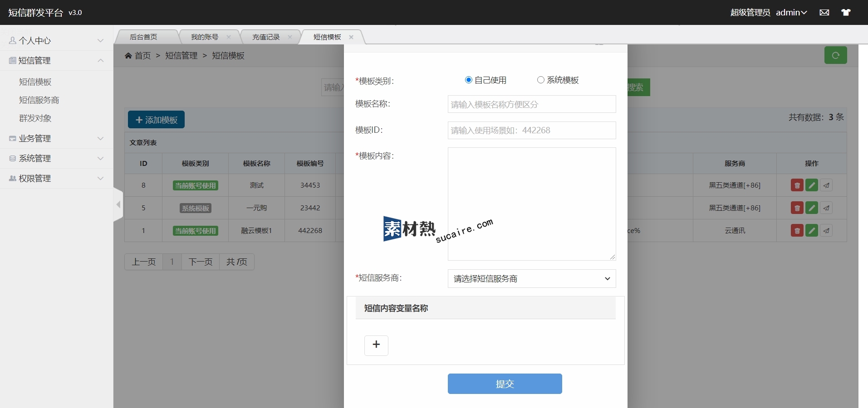Click template number 23442
The image size is (868, 408).
click(310, 208)
